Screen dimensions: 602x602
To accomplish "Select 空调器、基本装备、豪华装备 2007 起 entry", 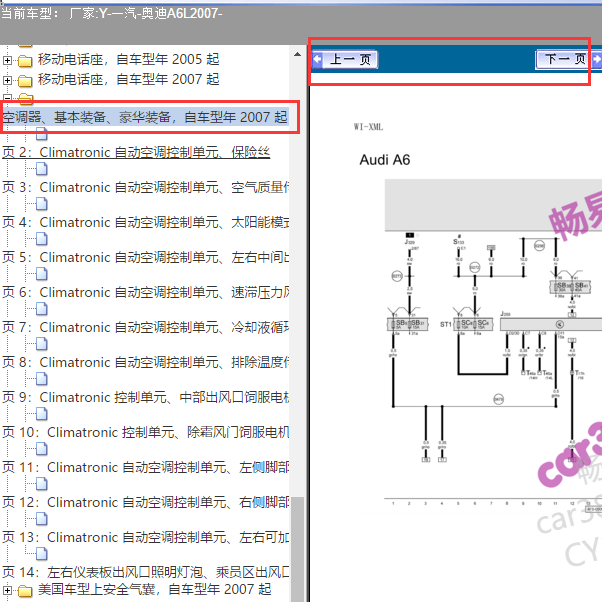I will coord(145,117).
